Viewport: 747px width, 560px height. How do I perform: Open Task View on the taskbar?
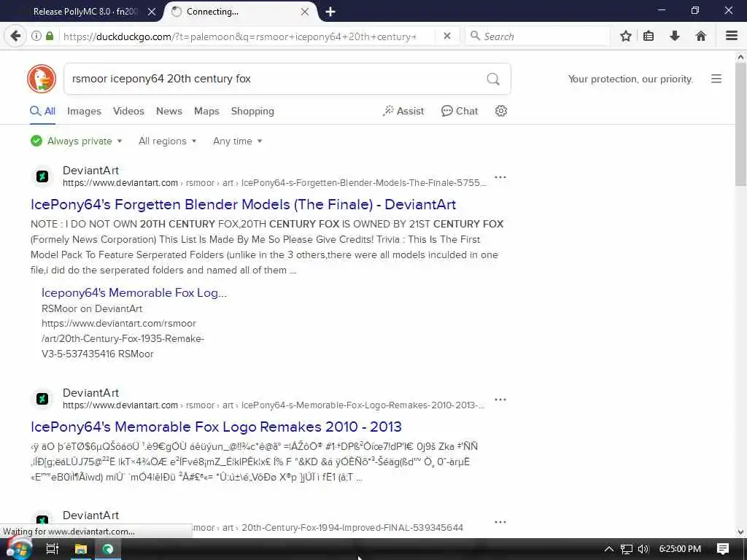point(52,549)
